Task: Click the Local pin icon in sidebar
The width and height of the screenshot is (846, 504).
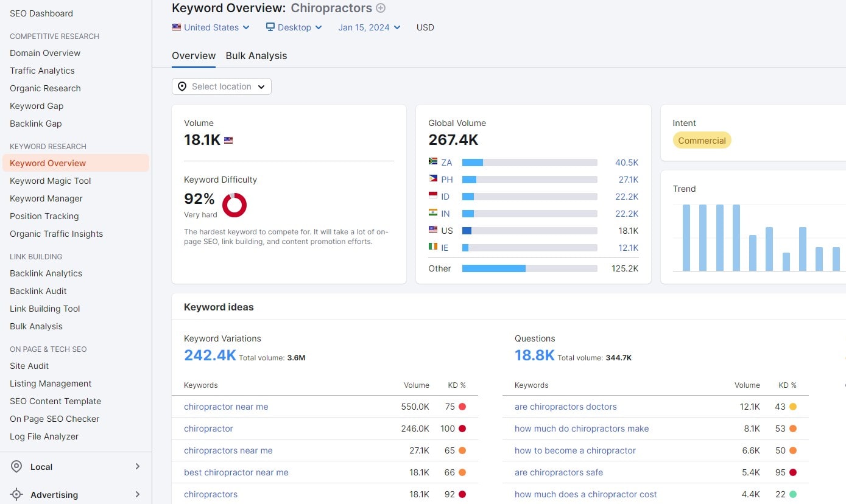Action: pyautogui.click(x=16, y=467)
